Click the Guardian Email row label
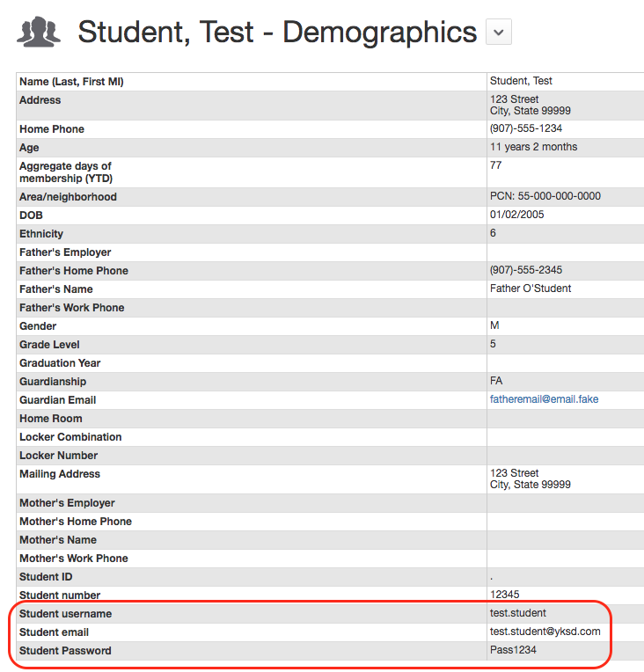644x672 pixels. tap(57, 400)
